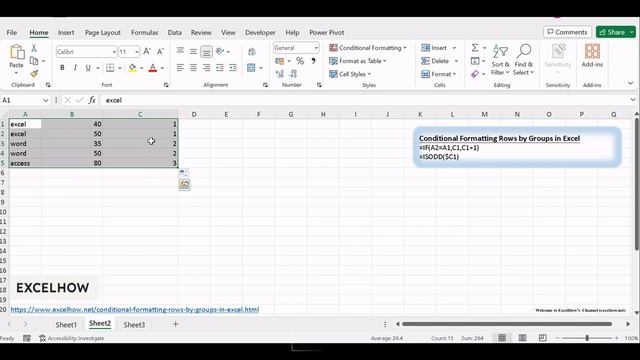This screenshot has height=360, width=640.
Task: Switch to Page Layout view in status bar
Action: 522,338
